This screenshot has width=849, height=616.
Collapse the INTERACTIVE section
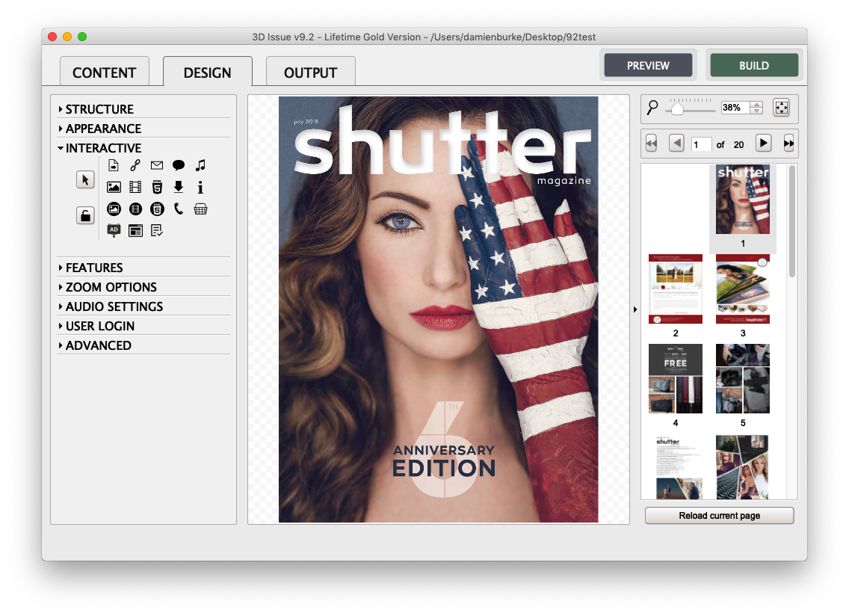point(103,148)
